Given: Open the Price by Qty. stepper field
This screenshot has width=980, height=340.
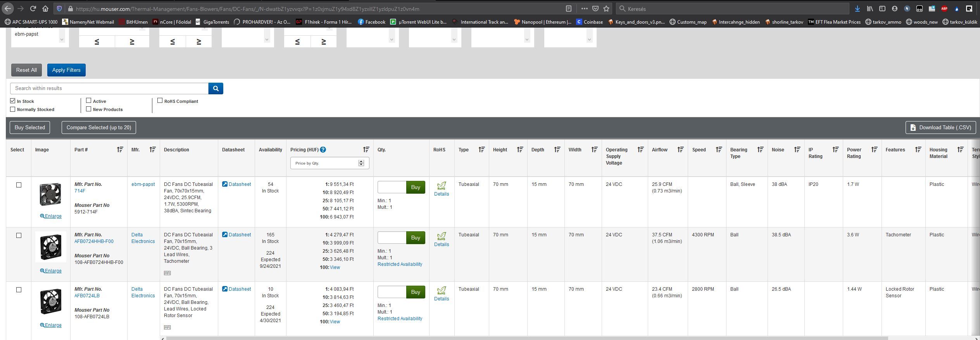Looking at the screenshot, I should (x=330, y=163).
